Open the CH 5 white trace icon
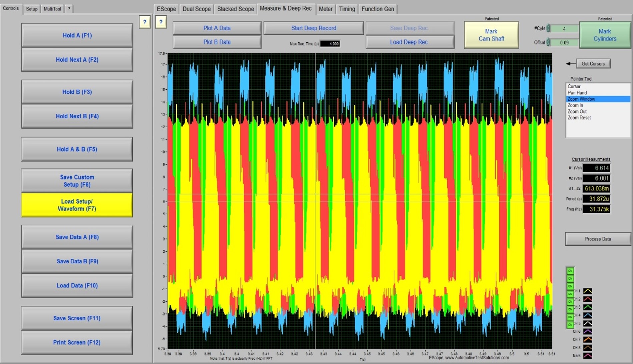633x364 pixels. pyautogui.click(x=587, y=323)
